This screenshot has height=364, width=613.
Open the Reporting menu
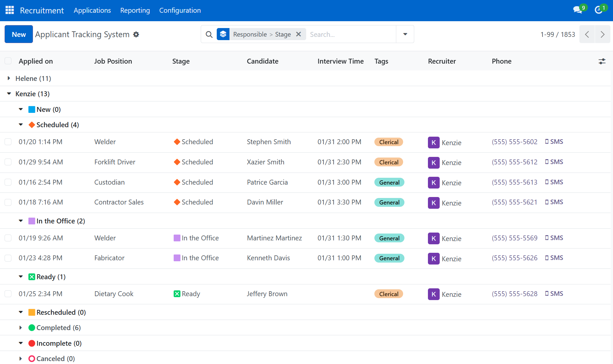click(x=135, y=10)
